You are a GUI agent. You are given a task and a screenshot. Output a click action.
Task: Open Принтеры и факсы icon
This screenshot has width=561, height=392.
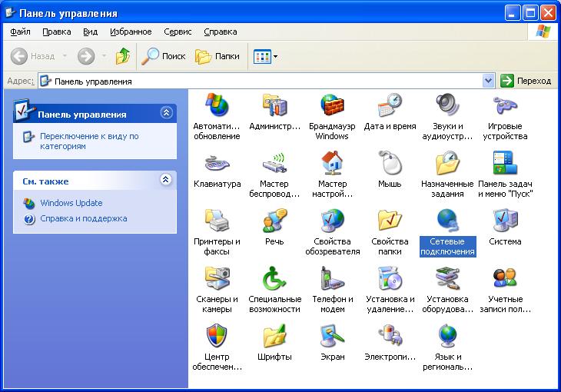pyautogui.click(x=217, y=220)
